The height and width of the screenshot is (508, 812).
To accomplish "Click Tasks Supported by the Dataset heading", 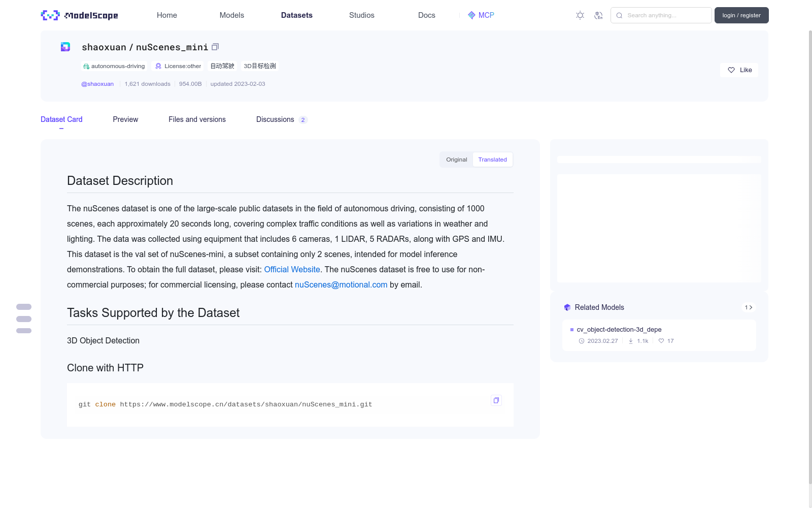I will pyautogui.click(x=153, y=313).
